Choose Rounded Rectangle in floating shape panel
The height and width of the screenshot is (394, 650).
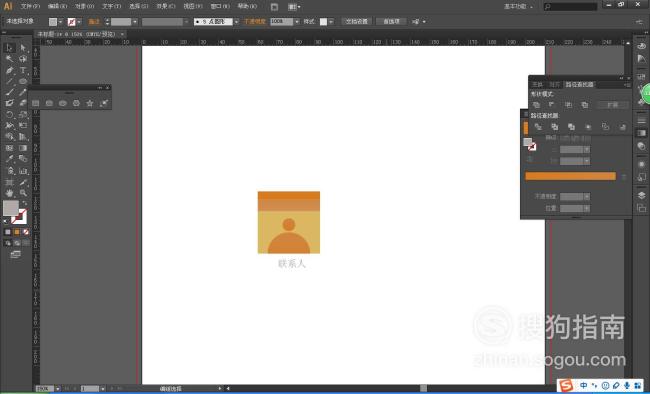click(x=49, y=103)
